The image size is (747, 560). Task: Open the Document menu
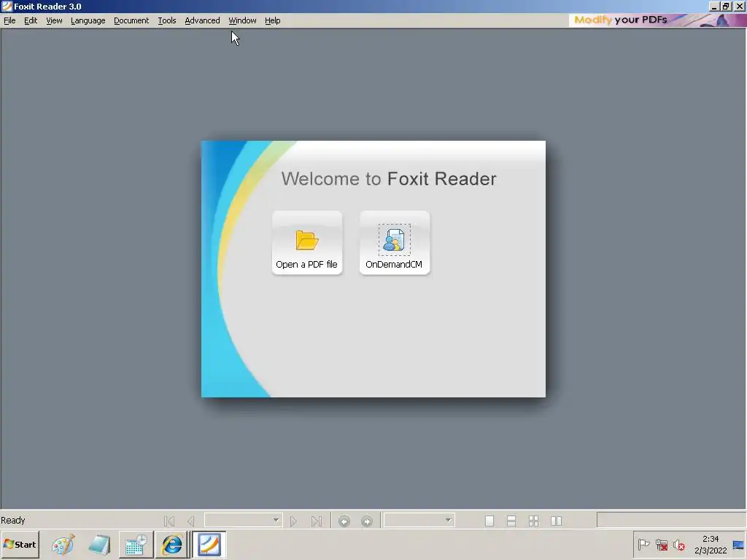[131, 20]
